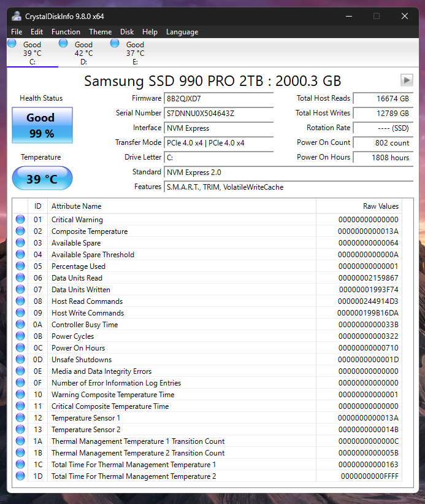Open the Function menu
This screenshot has height=504, width=425.
point(66,32)
